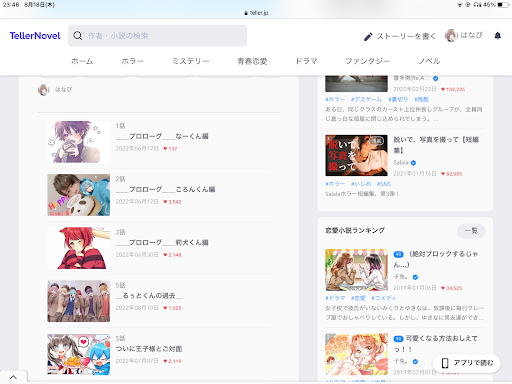The width and height of the screenshot is (512, 384).
Task: Open author name はなび link in story
Action: 63,89
